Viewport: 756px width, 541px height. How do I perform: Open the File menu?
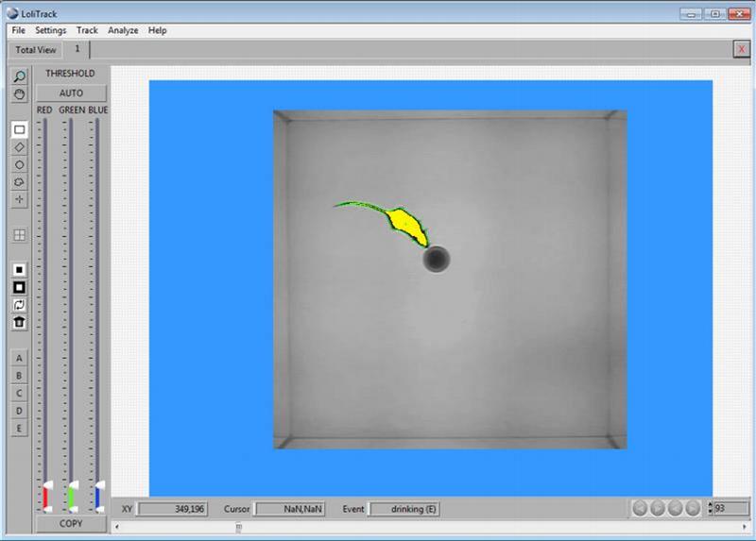(18, 30)
